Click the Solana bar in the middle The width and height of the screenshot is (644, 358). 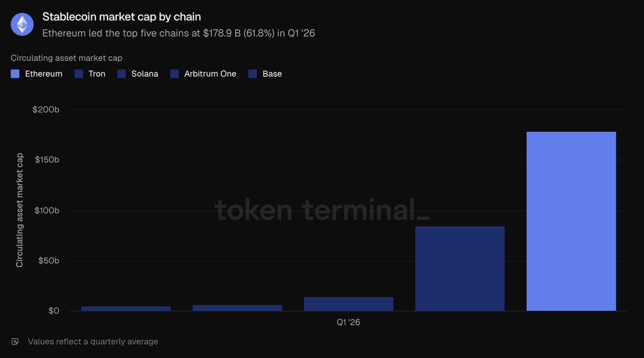[x=348, y=304]
